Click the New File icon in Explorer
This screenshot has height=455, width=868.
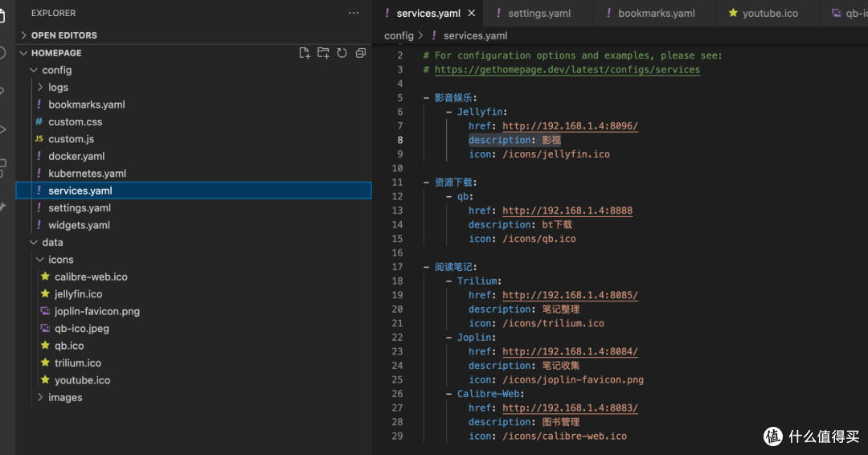(305, 53)
